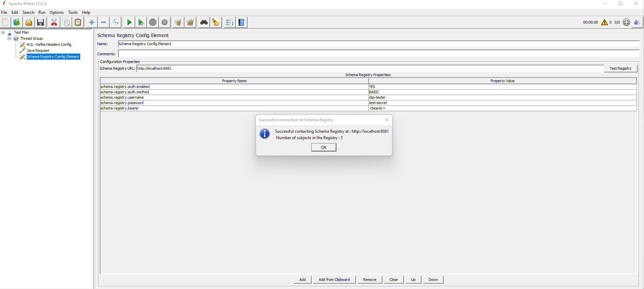The width and height of the screenshot is (644, 289).
Task: Click the remote threads indicator icon
Action: pos(626,22)
